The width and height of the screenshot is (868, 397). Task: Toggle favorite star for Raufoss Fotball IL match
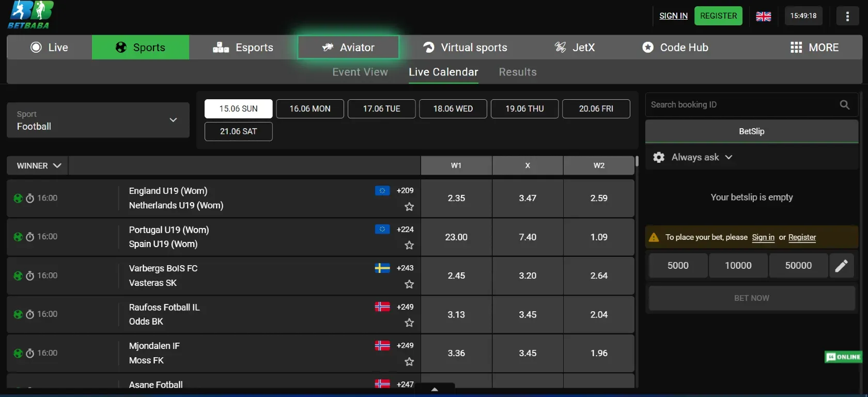tap(409, 323)
